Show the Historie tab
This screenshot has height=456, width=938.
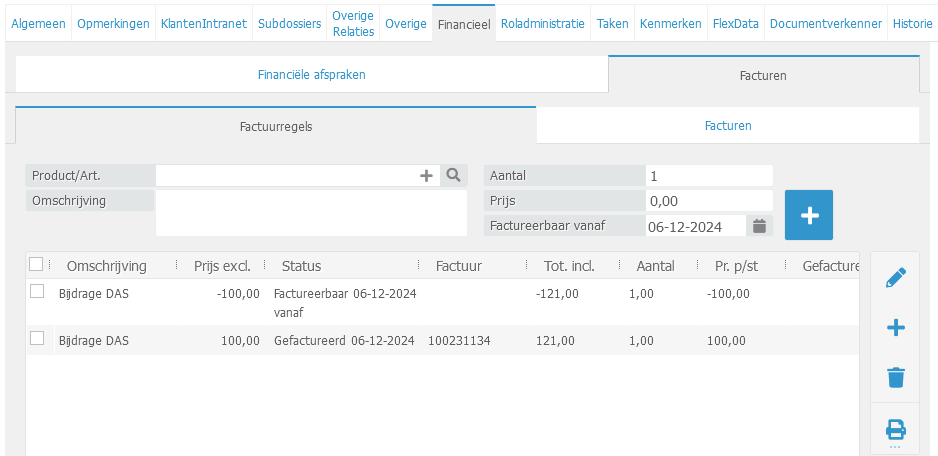click(912, 24)
